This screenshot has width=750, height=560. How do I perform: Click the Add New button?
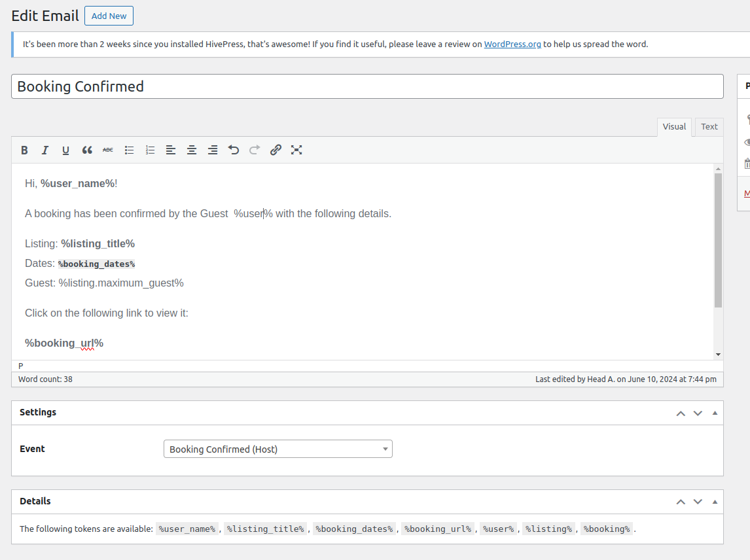tap(109, 16)
